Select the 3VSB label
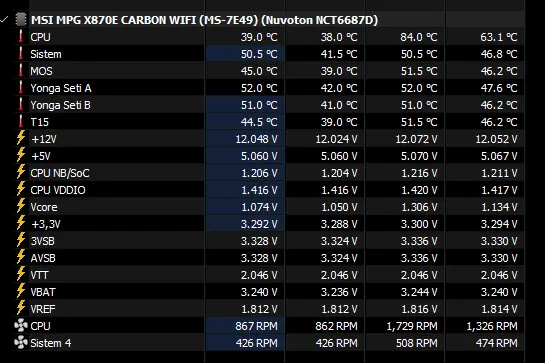 tap(42, 241)
